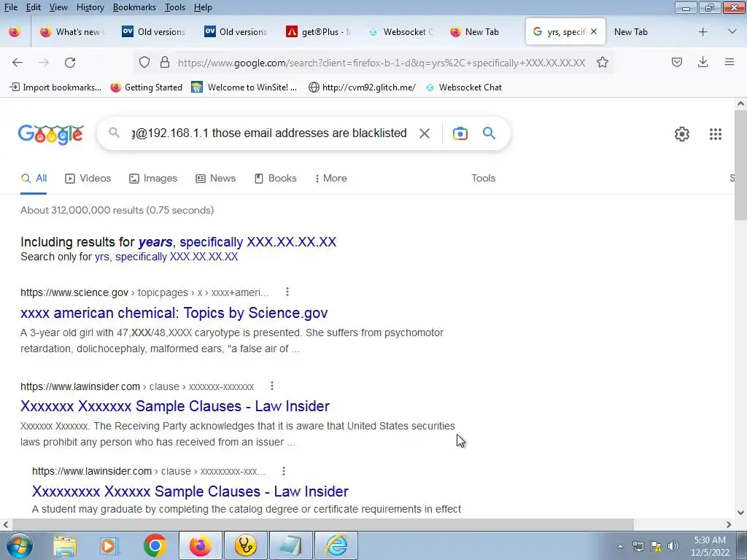Switch to Websocket Chat tab

400,32
